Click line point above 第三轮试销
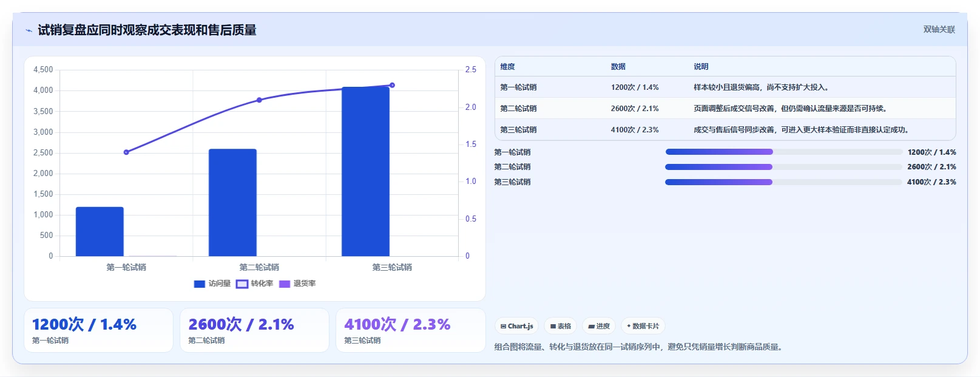This screenshot has height=377, width=980. tap(392, 85)
